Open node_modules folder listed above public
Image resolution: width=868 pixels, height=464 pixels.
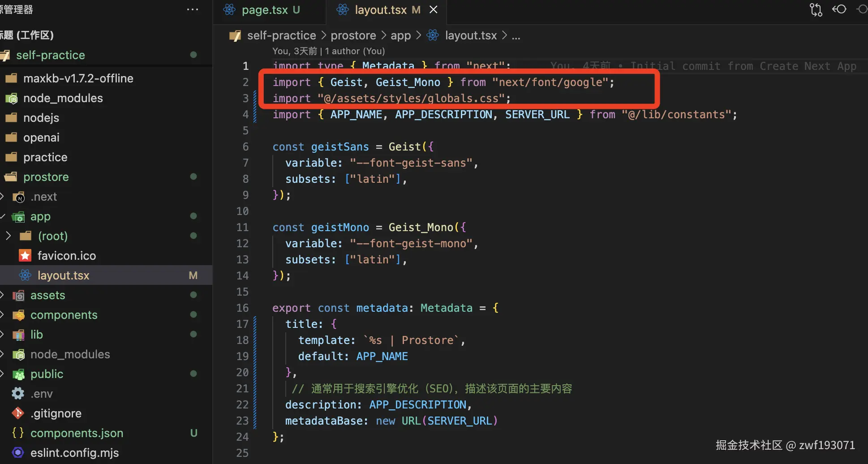tap(106, 354)
